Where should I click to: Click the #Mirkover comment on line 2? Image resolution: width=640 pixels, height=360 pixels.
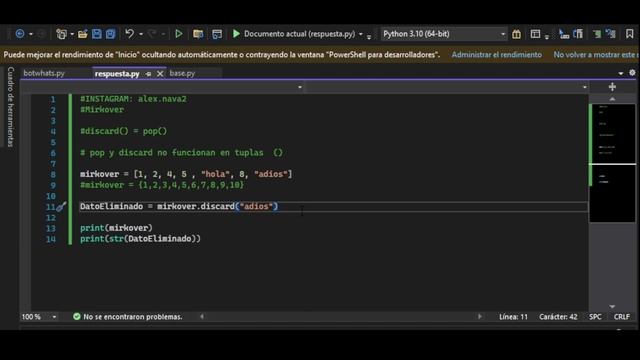(x=102, y=110)
